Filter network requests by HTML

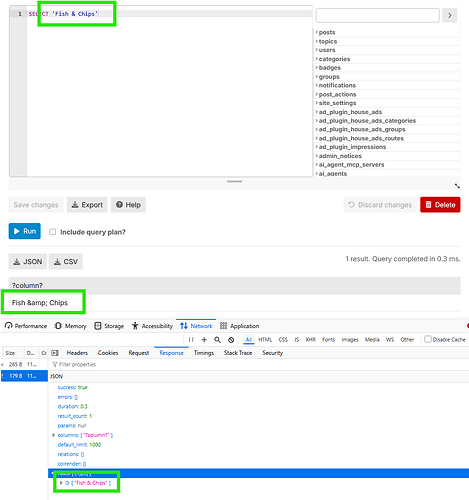click(x=265, y=339)
